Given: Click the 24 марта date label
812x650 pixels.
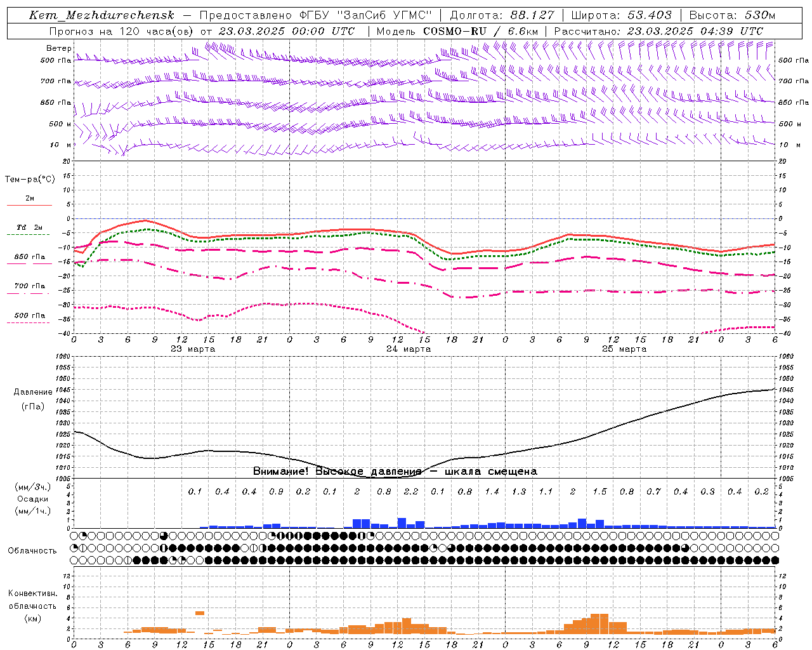Looking at the screenshot, I should point(409,349).
